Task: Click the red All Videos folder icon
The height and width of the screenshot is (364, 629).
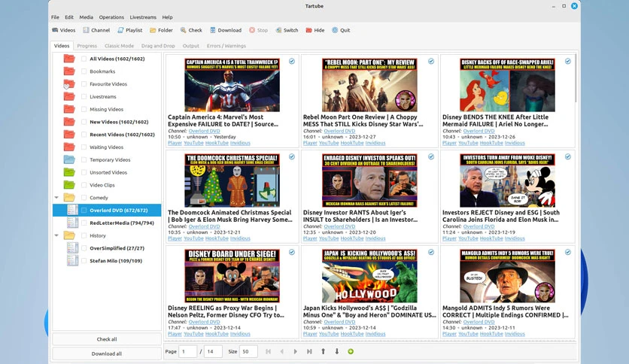Action: (69, 59)
